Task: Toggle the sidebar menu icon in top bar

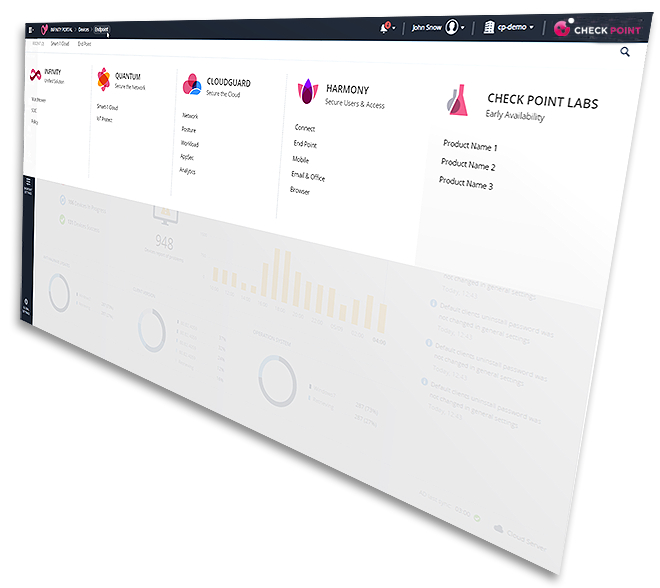Action: point(31,29)
